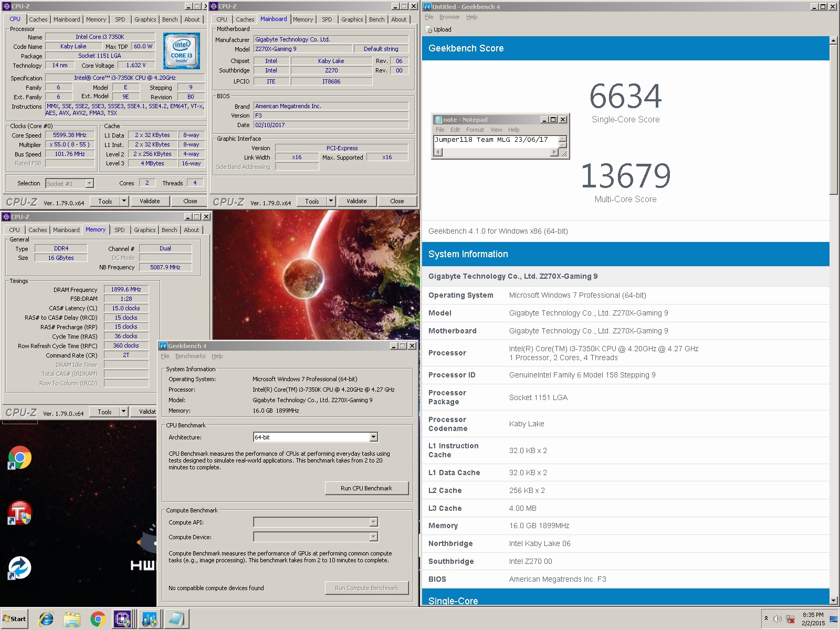This screenshot has height=630, width=840.
Task: Click Run CPU Benchmark button
Action: (366, 488)
